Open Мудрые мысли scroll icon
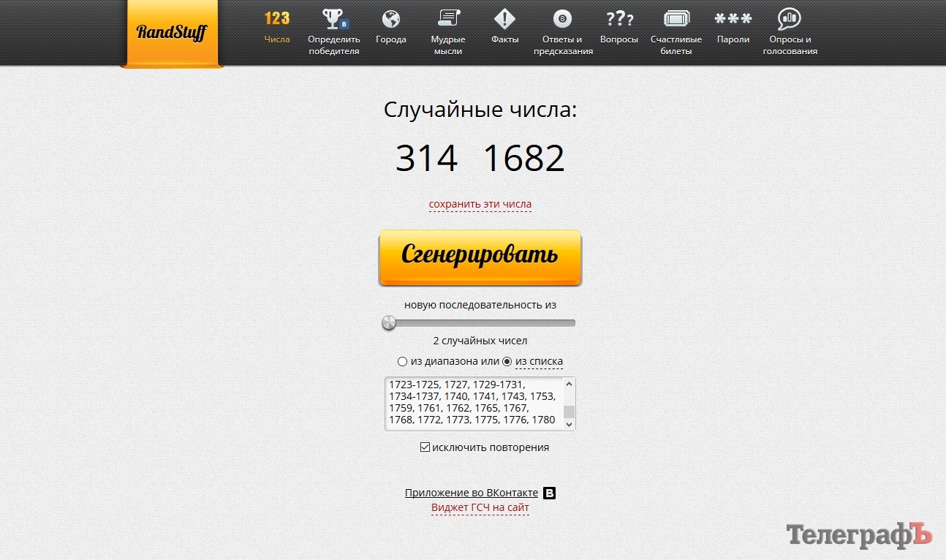This screenshot has height=560, width=946. [x=447, y=19]
